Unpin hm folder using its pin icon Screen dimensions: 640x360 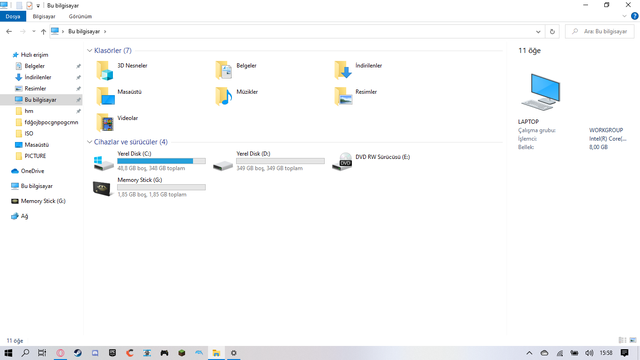(x=78, y=111)
